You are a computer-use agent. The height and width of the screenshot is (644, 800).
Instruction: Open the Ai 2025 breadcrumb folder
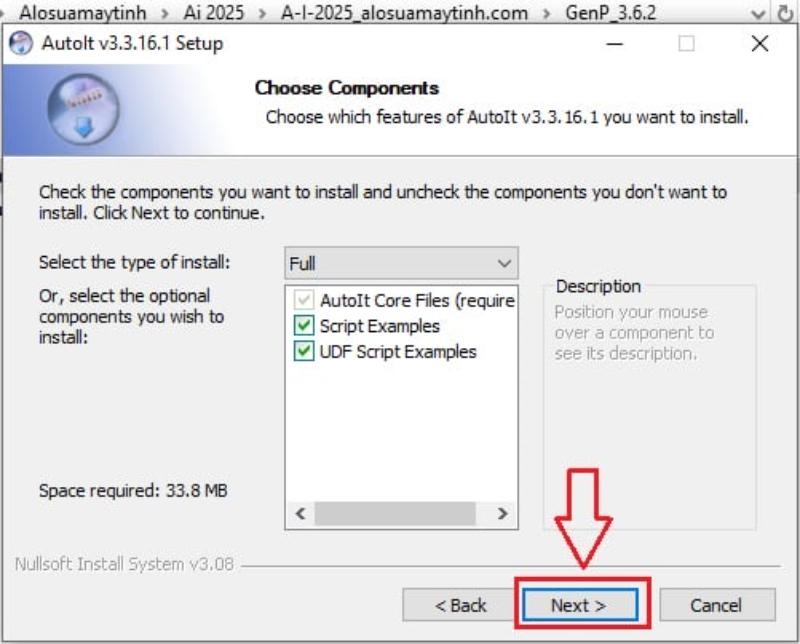[x=213, y=13]
